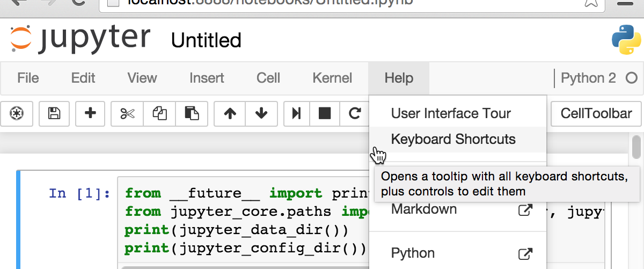Insert cell below with plus icon
The image size is (644, 269).
coord(90,113)
